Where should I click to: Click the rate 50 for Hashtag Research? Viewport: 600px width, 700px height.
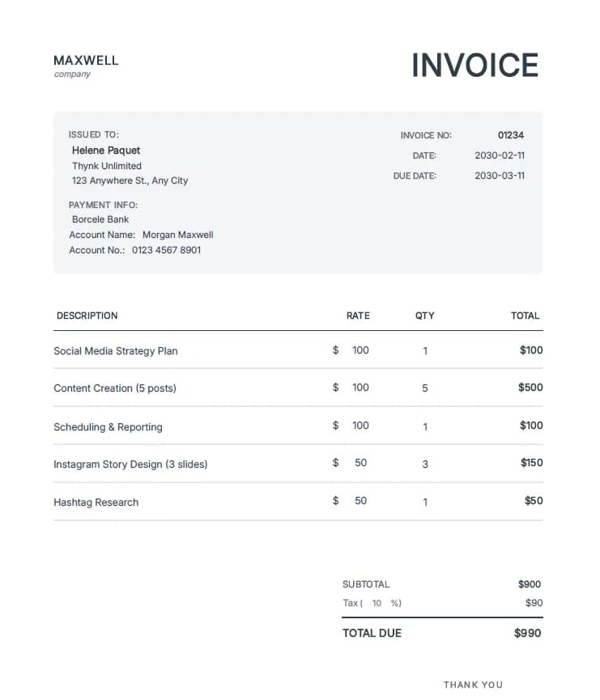(360, 500)
